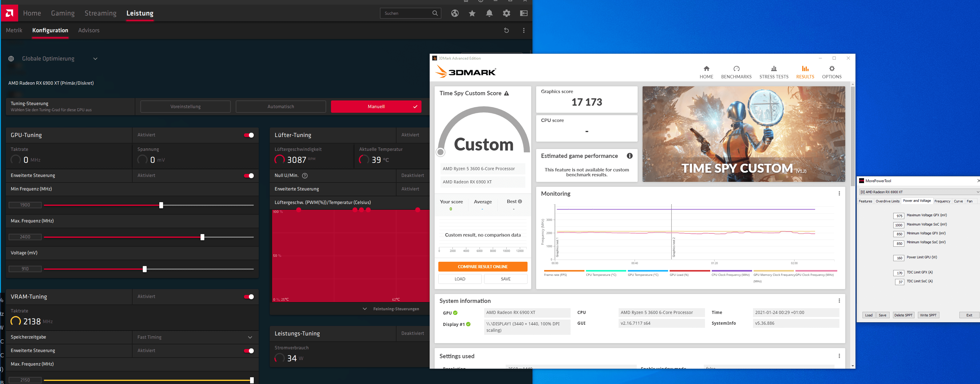Expand Globale Optimierung dropdown
980x384 pixels.
click(x=95, y=59)
